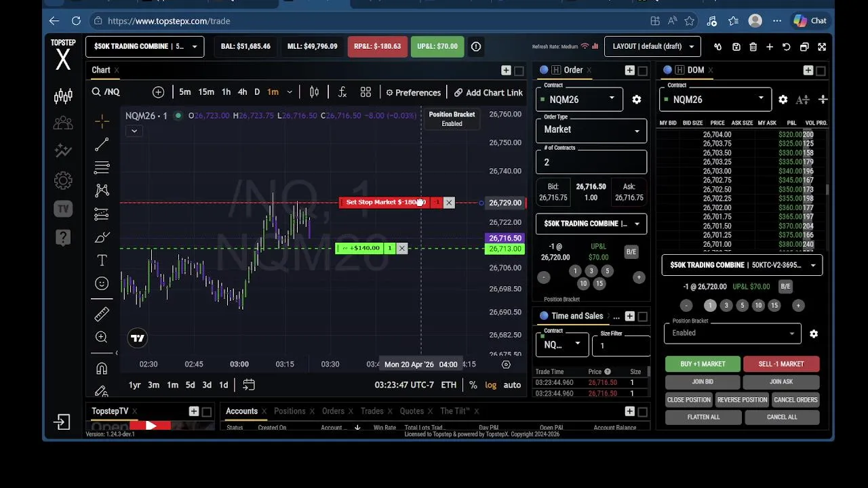The width and height of the screenshot is (868, 488).
Task: Open chart scale settings gear icon
Action: pos(506,365)
